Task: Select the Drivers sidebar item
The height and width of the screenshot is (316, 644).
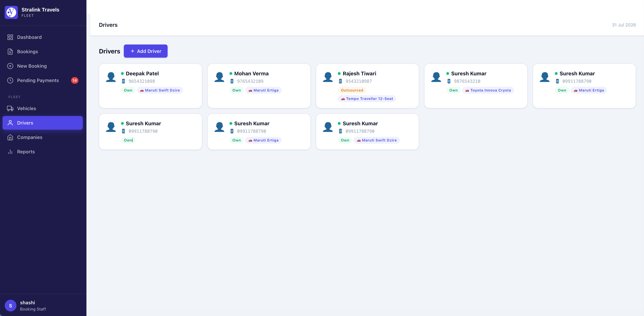Action: point(42,123)
